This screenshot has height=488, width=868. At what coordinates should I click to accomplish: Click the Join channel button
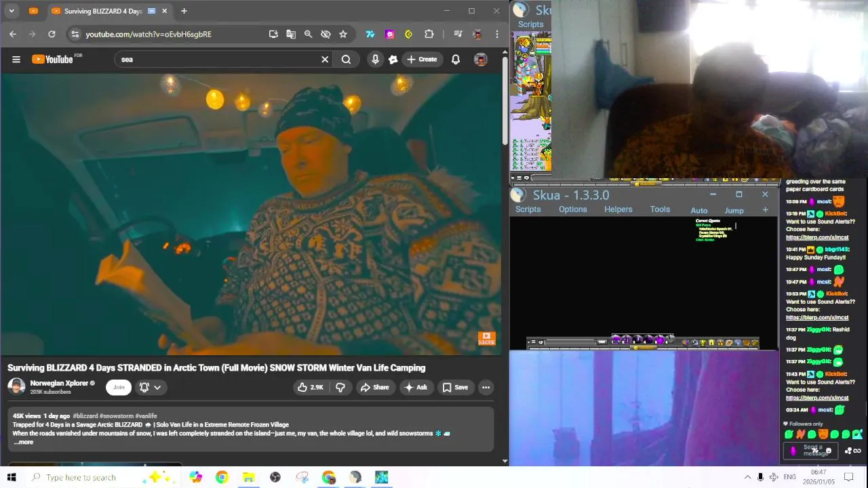coord(119,387)
